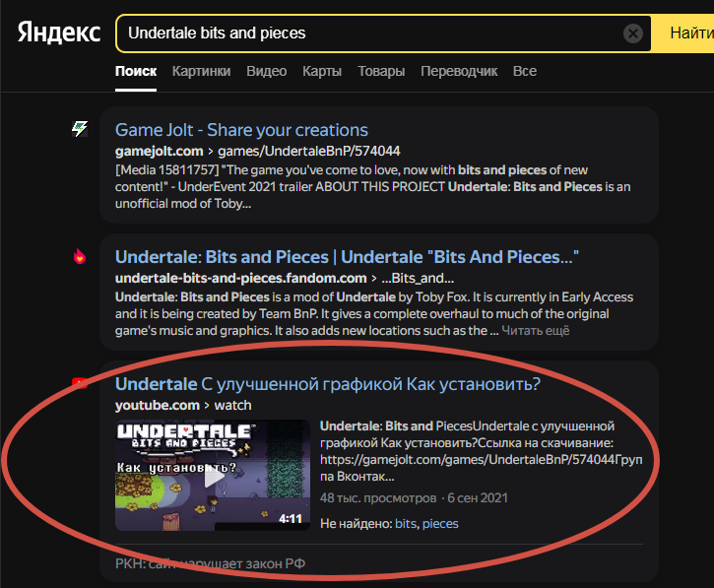Viewport: 714px width, 588px height.
Task: Click the play triangle on video thumbnail
Action: (x=214, y=478)
